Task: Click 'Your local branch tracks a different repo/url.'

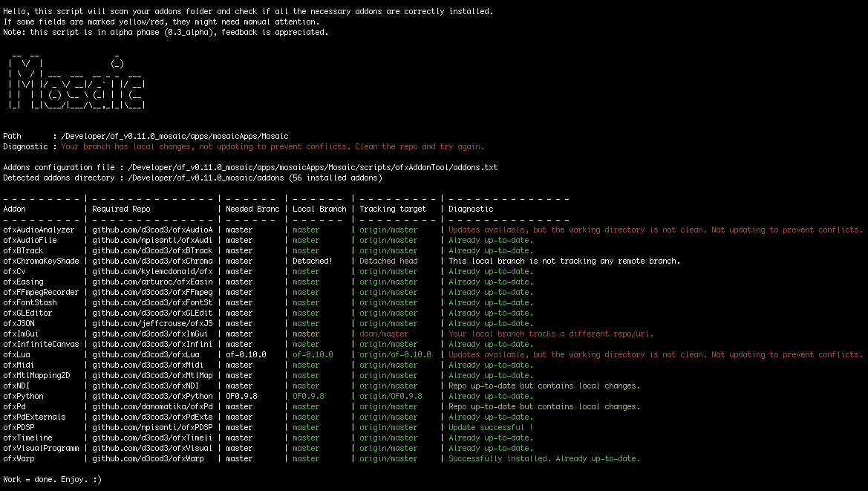Action: 552,334
